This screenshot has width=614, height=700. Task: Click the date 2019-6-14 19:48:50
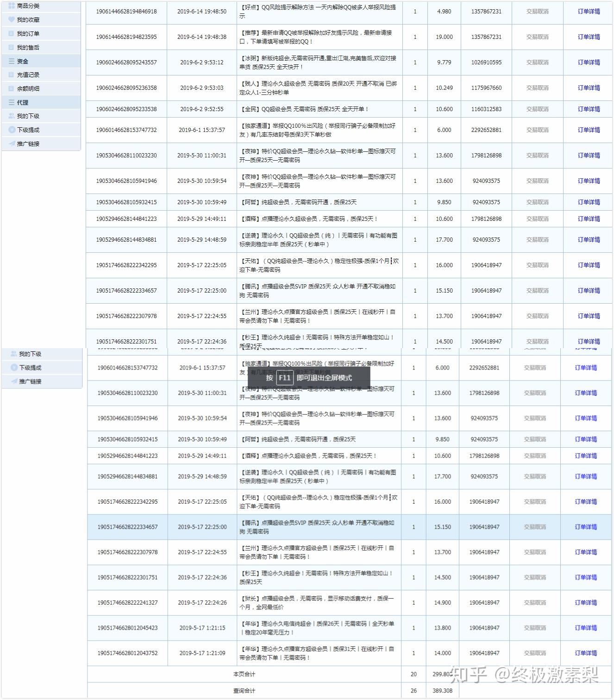202,12
